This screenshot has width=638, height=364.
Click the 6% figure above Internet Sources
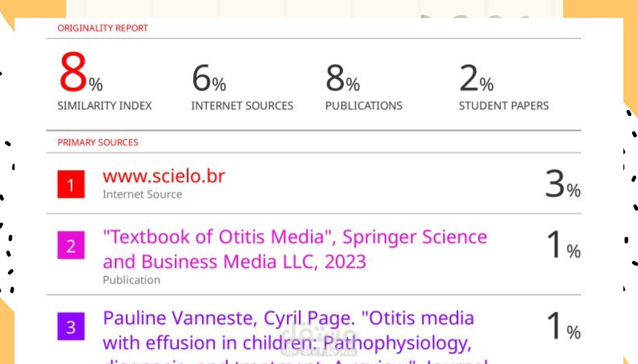tap(209, 78)
